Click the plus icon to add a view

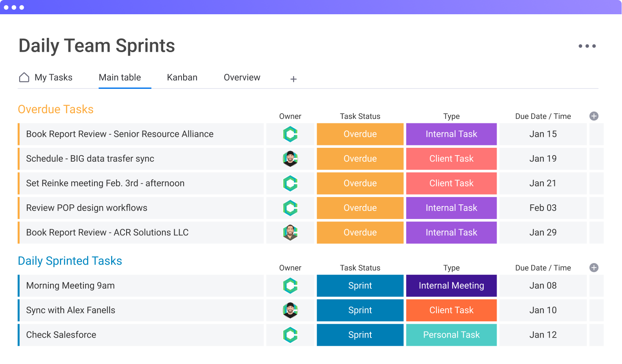point(293,79)
